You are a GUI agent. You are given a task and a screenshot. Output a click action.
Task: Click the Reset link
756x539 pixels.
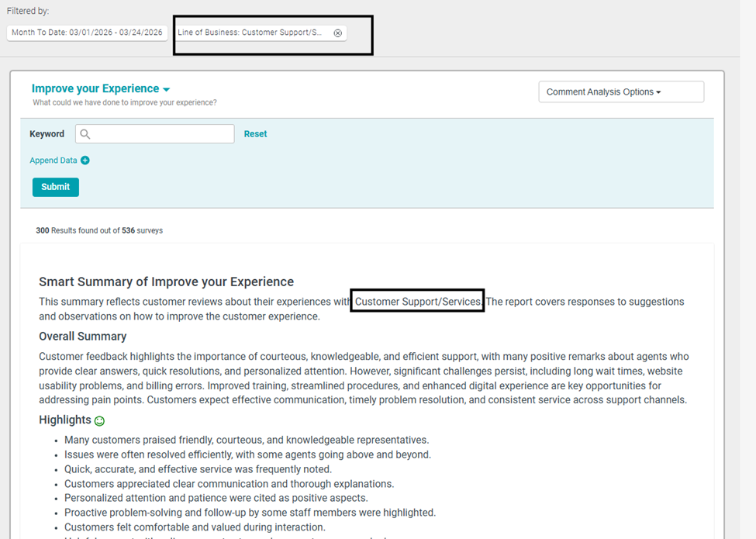[x=255, y=134]
